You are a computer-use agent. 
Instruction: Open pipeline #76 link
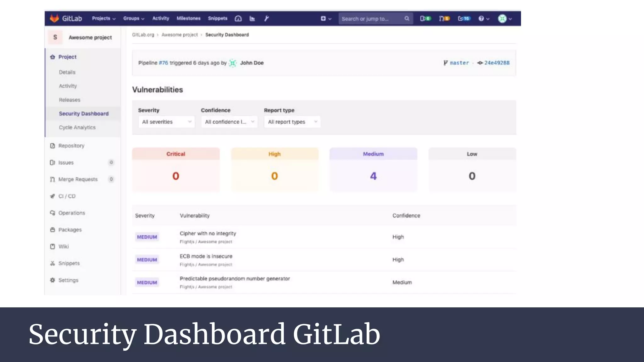point(163,63)
